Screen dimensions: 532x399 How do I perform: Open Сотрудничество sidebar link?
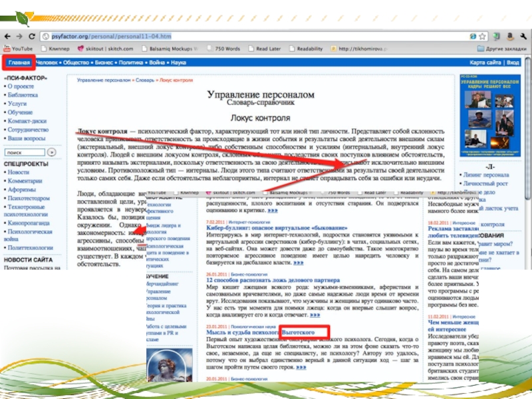[x=28, y=130]
